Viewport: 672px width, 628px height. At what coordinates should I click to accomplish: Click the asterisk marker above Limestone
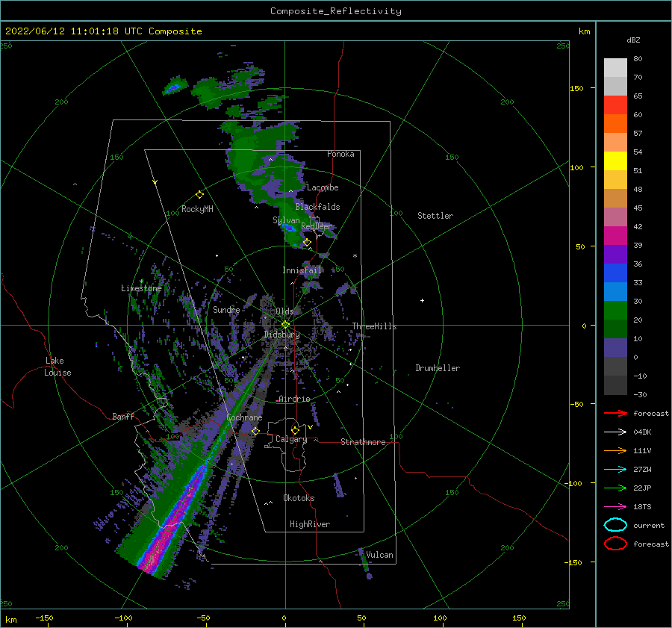click(x=141, y=282)
